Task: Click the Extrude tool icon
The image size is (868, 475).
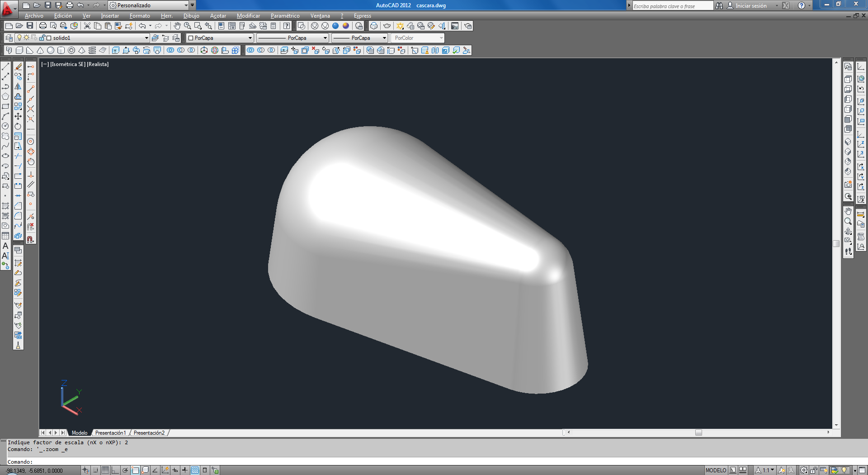Action: pyautogui.click(x=116, y=50)
